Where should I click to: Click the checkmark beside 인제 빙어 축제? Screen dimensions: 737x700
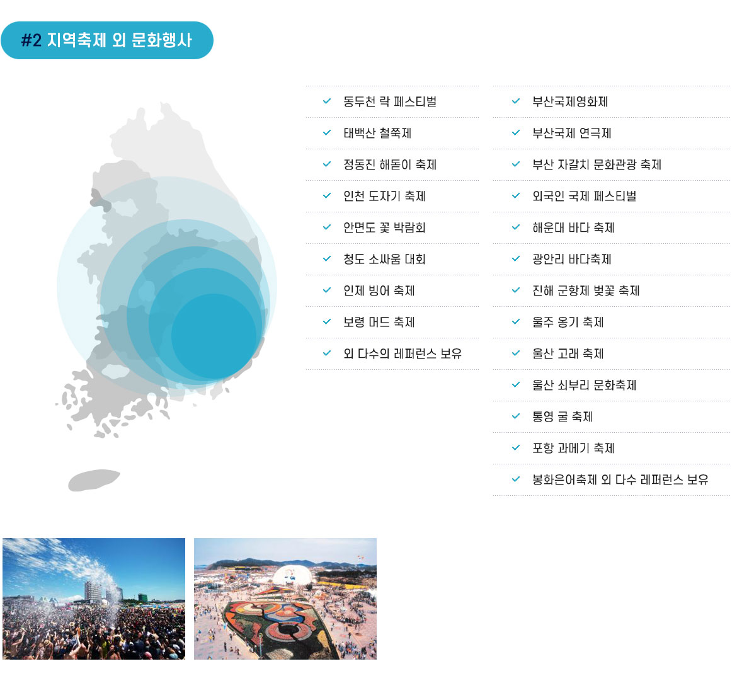pyautogui.click(x=327, y=290)
